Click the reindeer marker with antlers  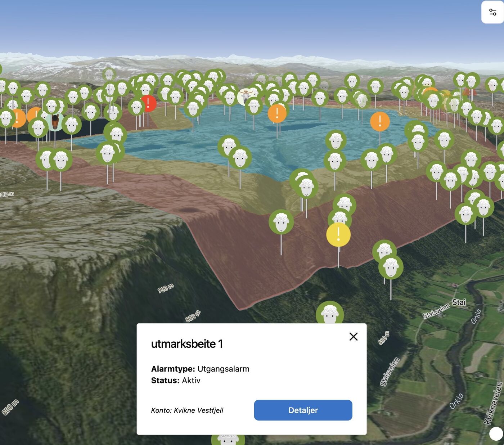coord(246,96)
